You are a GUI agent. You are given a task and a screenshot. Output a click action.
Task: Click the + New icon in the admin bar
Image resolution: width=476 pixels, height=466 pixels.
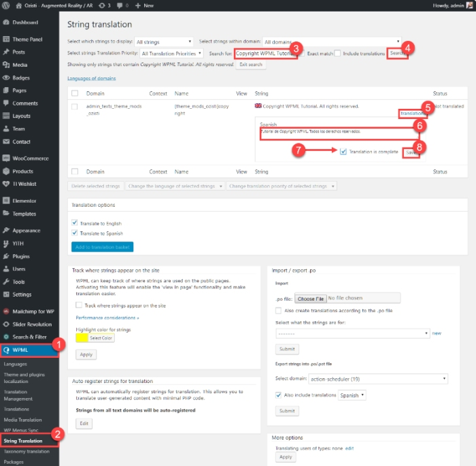(138, 5)
